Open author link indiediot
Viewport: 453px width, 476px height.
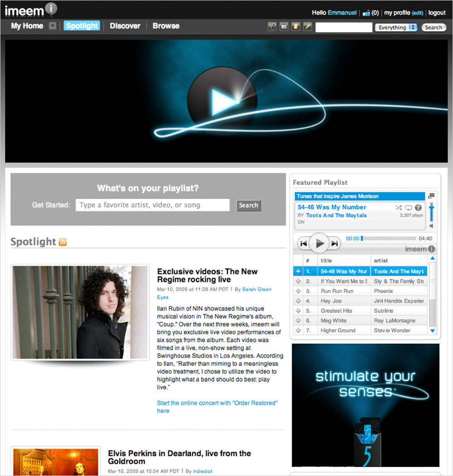click(x=202, y=471)
